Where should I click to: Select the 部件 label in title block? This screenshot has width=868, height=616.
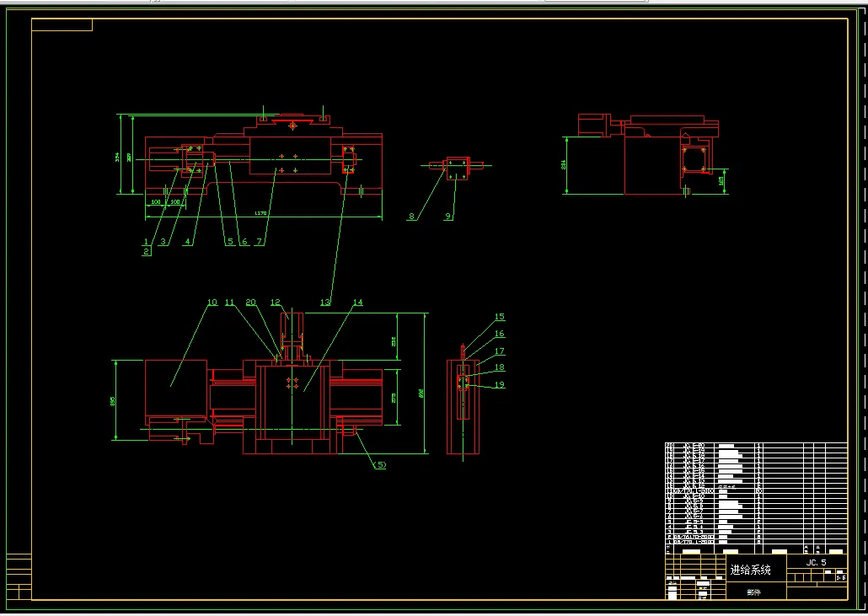coord(753,592)
